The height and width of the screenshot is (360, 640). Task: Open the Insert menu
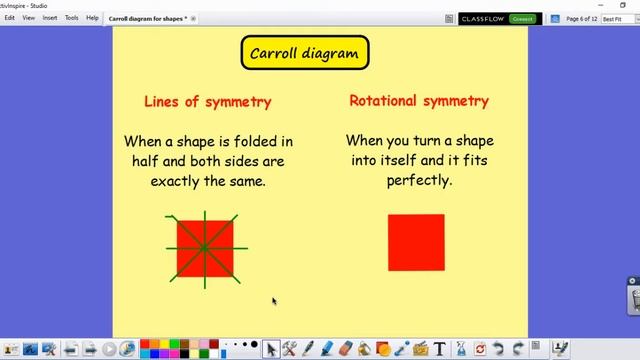(x=50, y=18)
